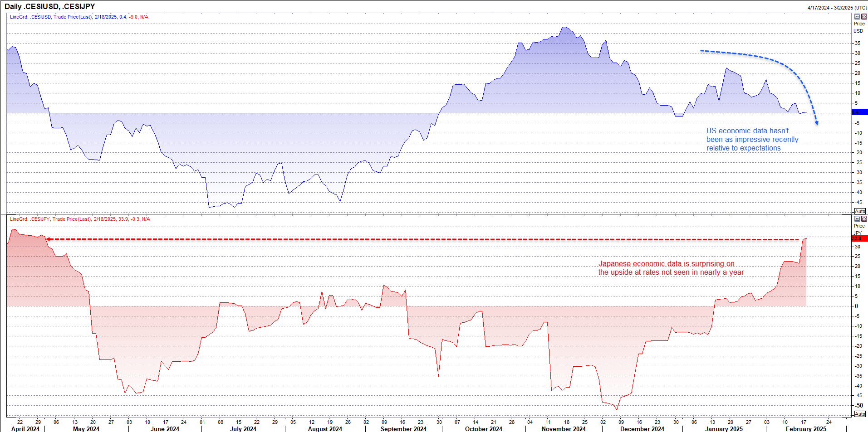Click the red 33.9 last-price marker
The image size is (868, 432).
[x=859, y=238]
